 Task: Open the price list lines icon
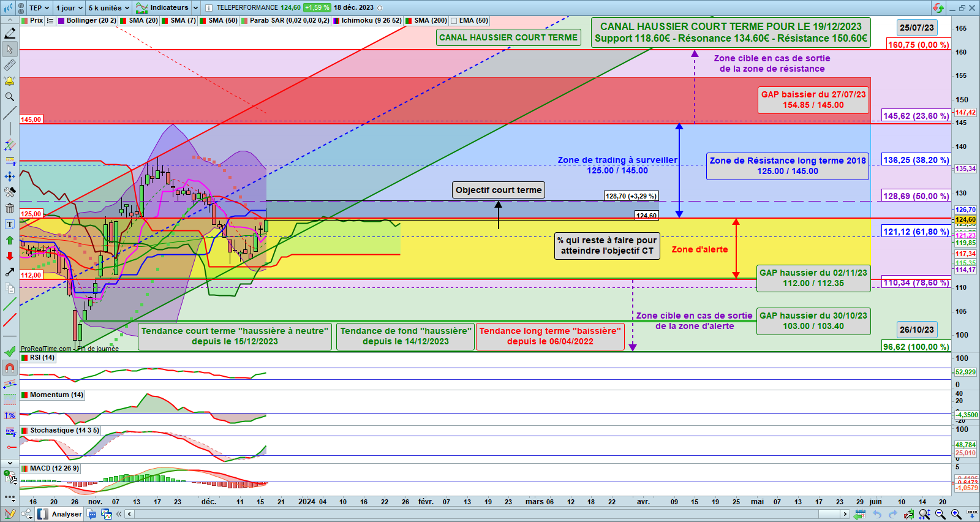50,21
